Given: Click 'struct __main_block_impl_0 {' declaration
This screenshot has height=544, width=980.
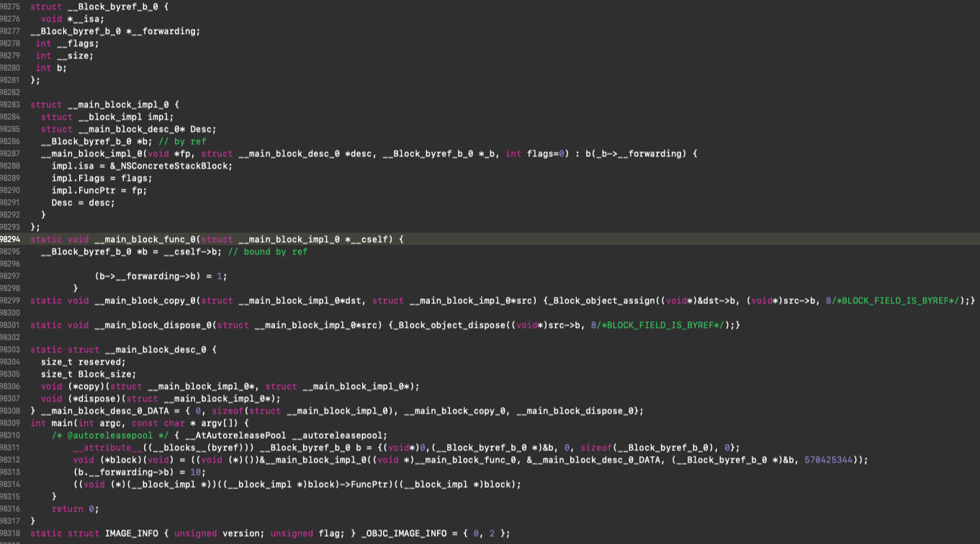Looking at the screenshot, I should [x=104, y=104].
